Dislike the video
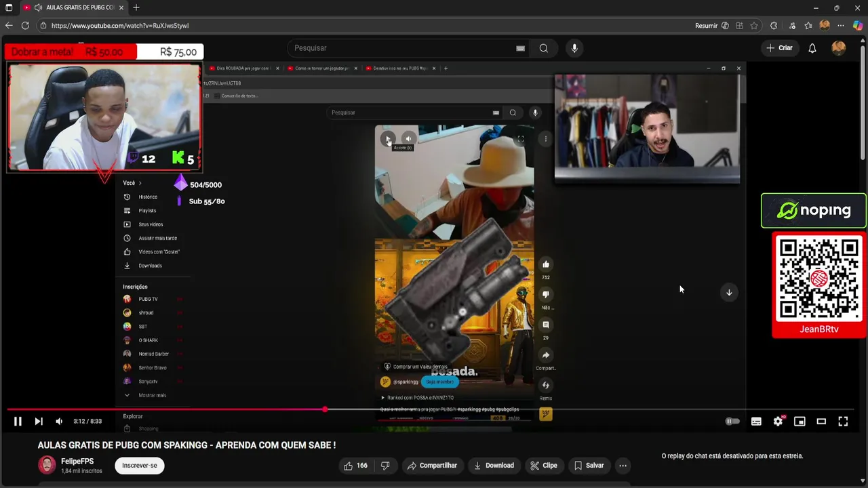Screen dimensions: 868x488 [385, 466]
